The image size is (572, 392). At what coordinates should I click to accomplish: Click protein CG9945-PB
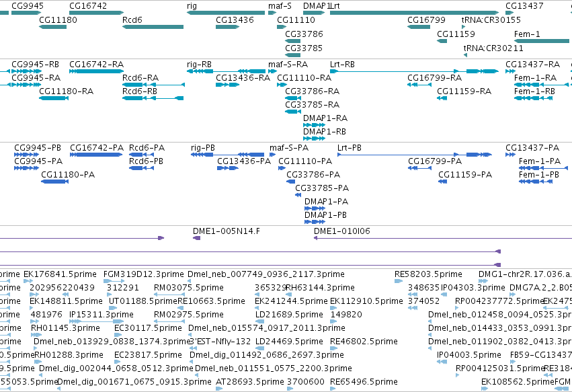[x=38, y=148]
